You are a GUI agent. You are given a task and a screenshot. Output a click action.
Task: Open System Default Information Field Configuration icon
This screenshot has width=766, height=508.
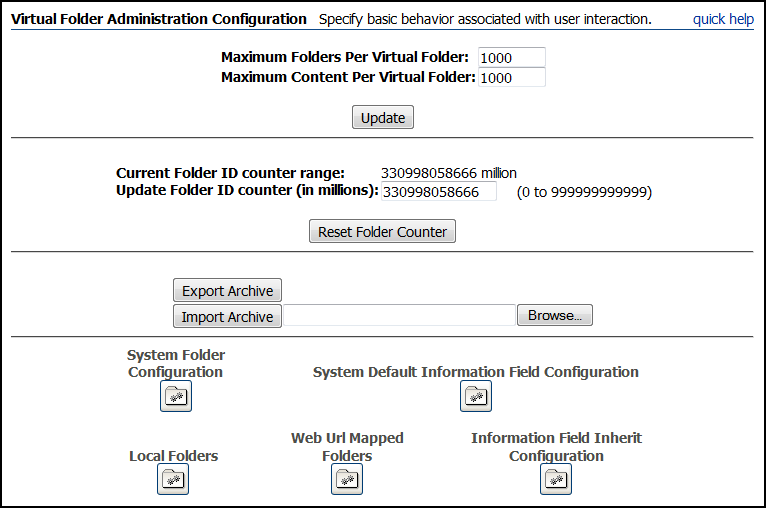tap(476, 396)
